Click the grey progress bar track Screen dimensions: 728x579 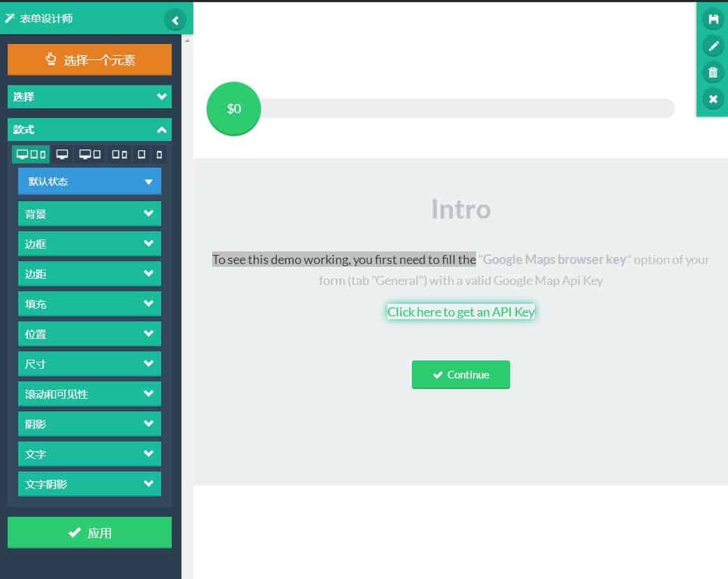click(467, 108)
